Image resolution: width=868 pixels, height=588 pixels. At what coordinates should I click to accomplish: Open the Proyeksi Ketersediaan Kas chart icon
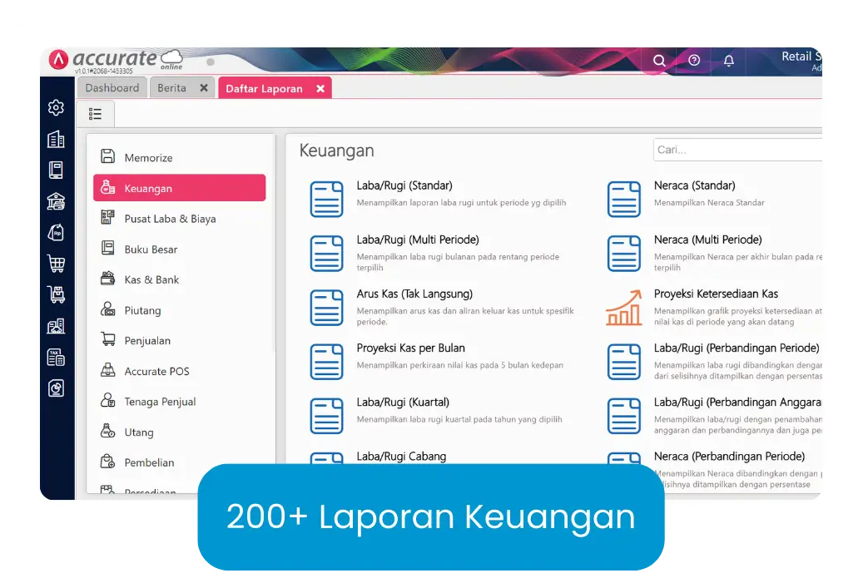coord(623,308)
